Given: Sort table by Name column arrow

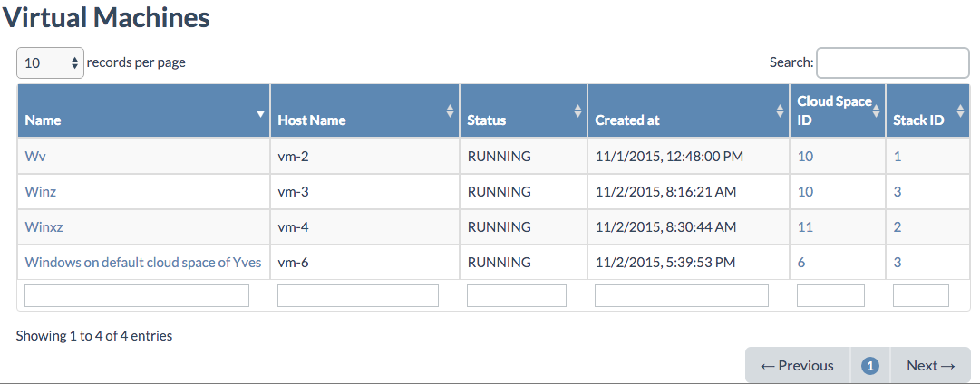Looking at the screenshot, I should coord(260,114).
